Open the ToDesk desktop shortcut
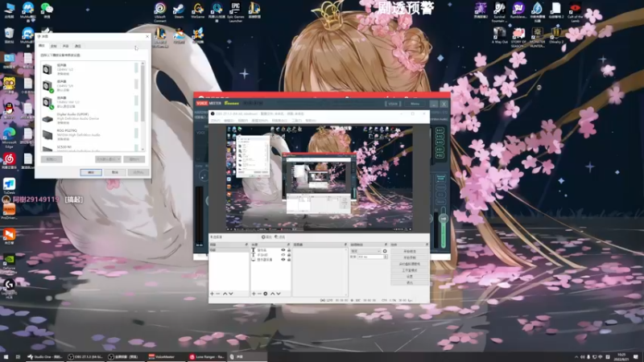Viewport: 644px width, 362px height. click(x=9, y=187)
